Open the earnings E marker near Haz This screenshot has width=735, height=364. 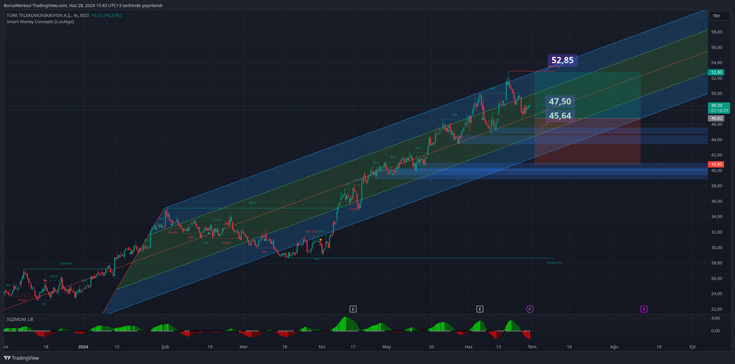click(480, 309)
